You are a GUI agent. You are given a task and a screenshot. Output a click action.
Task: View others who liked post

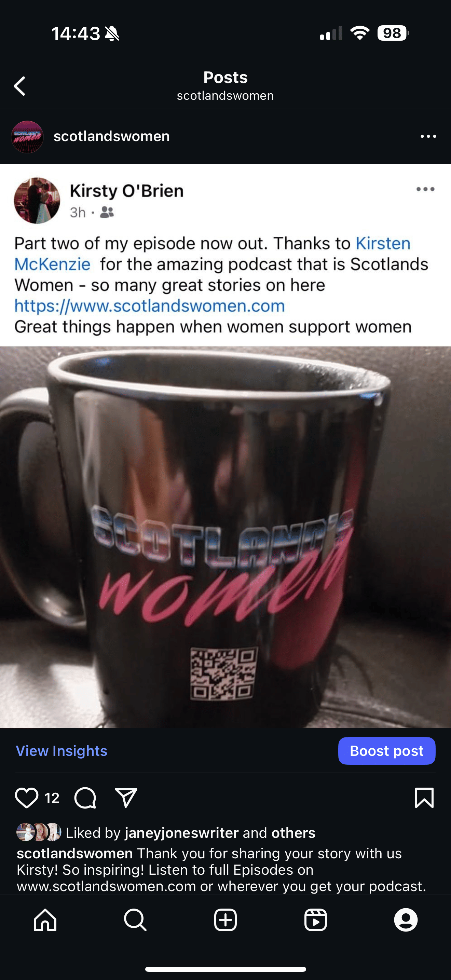pyautogui.click(x=293, y=833)
